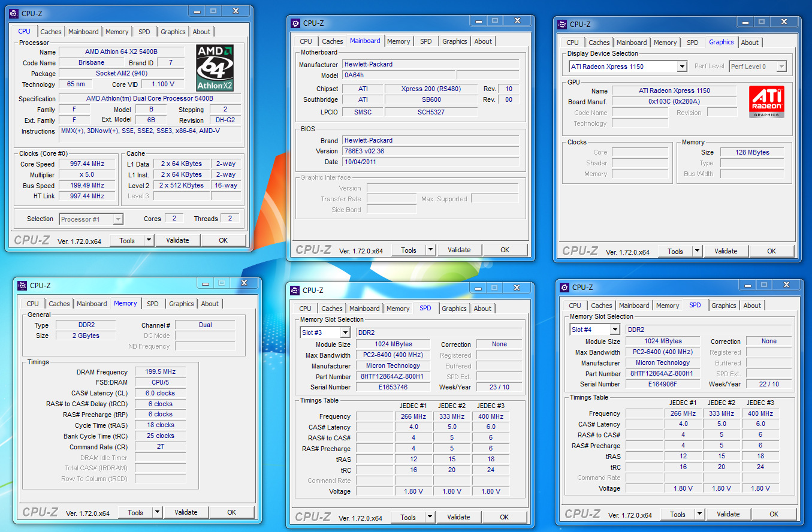Open the Tools dropdown arrow in the CPU tab window
The image size is (812, 532).
click(x=149, y=240)
